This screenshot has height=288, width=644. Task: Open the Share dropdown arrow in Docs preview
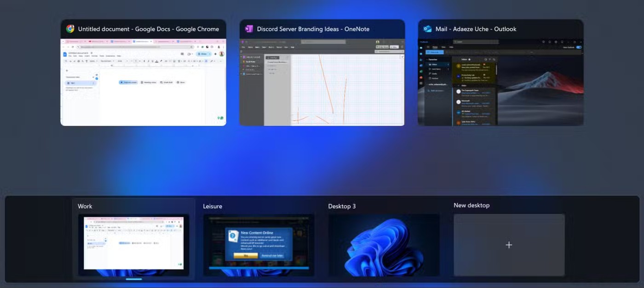210,54
